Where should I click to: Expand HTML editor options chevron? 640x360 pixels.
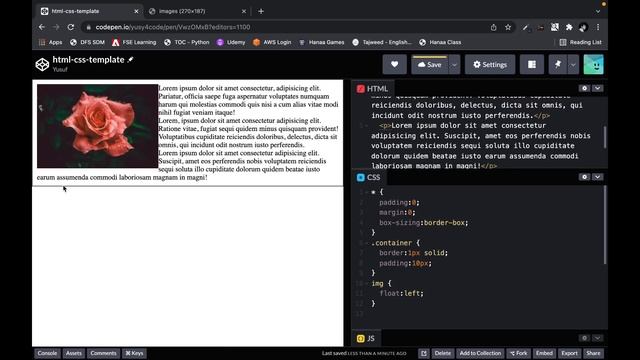598,88
